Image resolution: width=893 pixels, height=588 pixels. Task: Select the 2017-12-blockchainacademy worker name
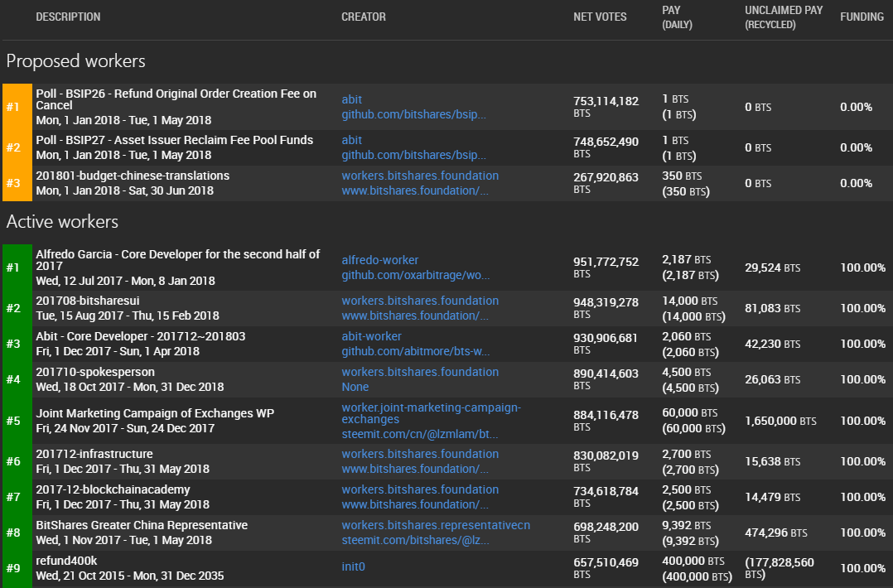point(113,489)
